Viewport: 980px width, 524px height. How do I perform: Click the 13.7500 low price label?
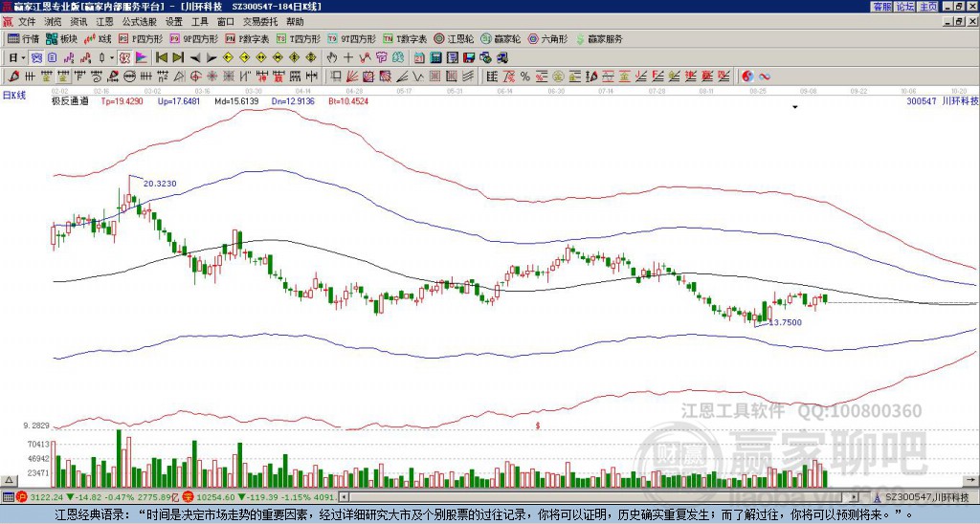coord(785,322)
